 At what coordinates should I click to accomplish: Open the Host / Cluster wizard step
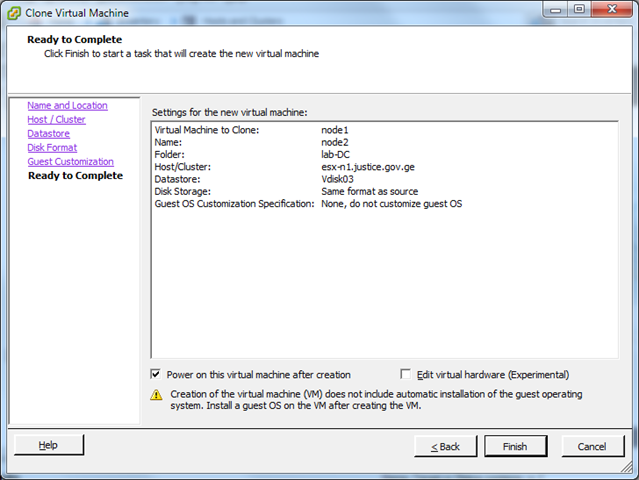tap(56, 119)
